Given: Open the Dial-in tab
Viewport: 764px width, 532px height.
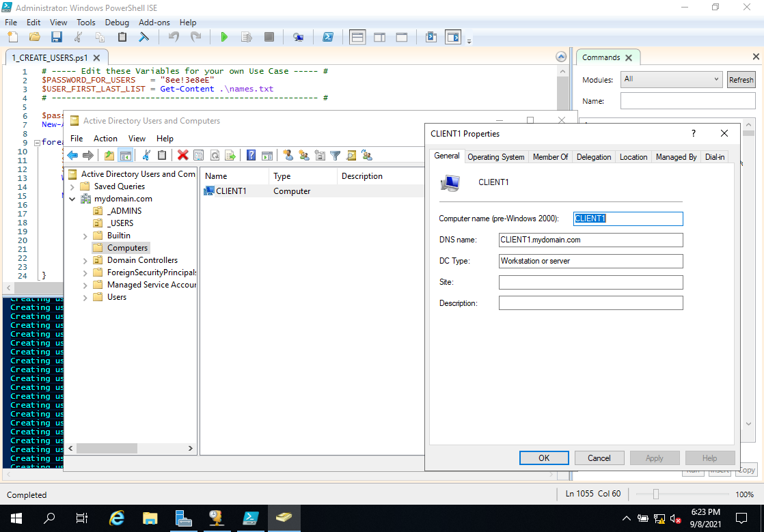Looking at the screenshot, I should (x=715, y=156).
